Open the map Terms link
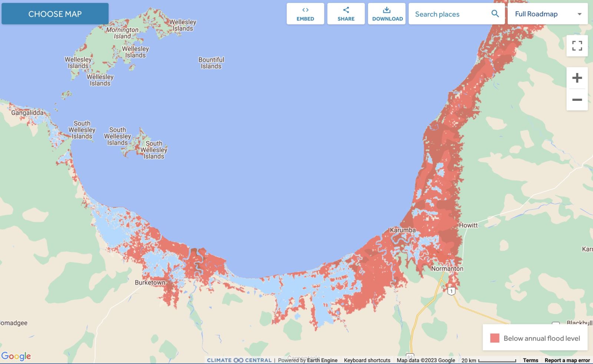The image size is (593, 364). tap(530, 360)
